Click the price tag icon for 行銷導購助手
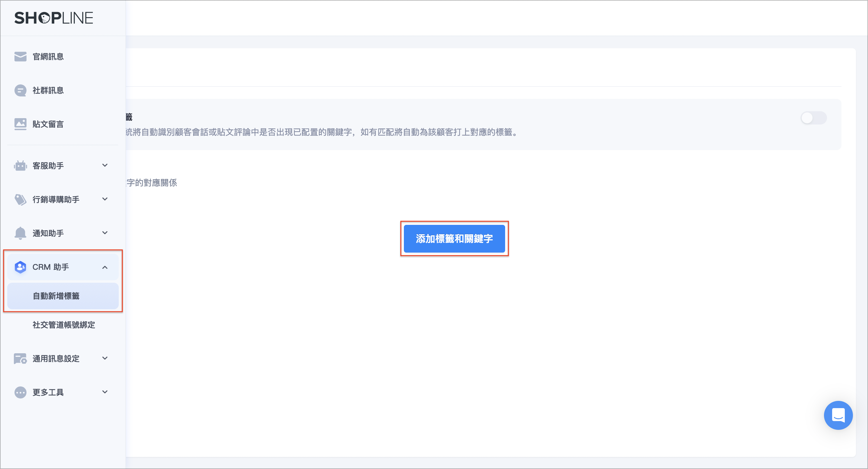 pyautogui.click(x=20, y=200)
